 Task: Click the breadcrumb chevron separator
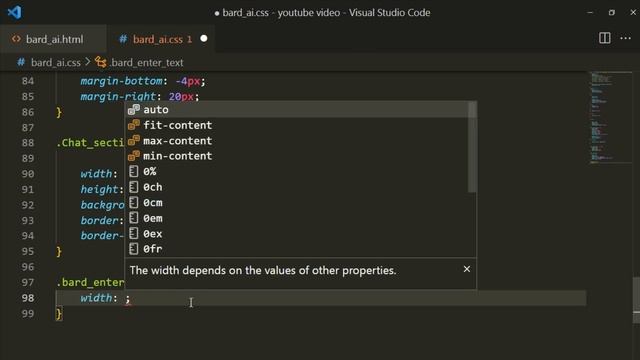(88, 62)
